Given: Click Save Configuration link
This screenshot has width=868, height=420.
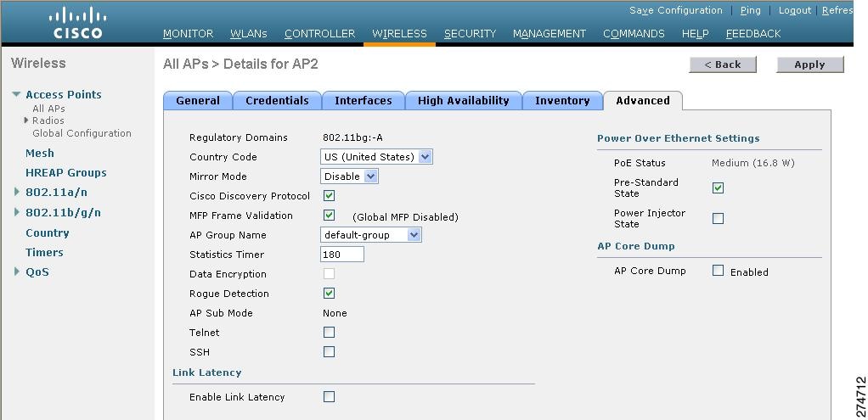Looking at the screenshot, I should (x=676, y=10).
